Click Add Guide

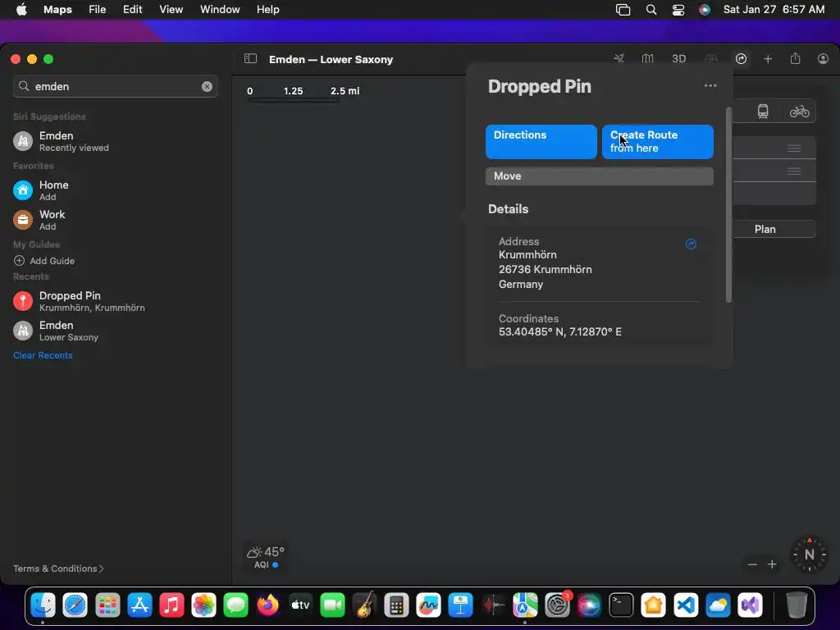(44, 261)
